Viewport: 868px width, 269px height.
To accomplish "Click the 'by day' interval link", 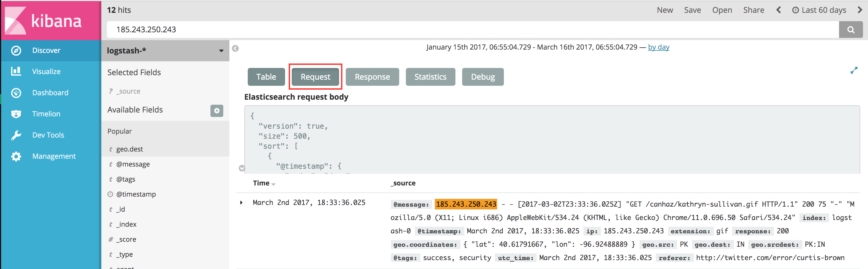I will tap(659, 47).
